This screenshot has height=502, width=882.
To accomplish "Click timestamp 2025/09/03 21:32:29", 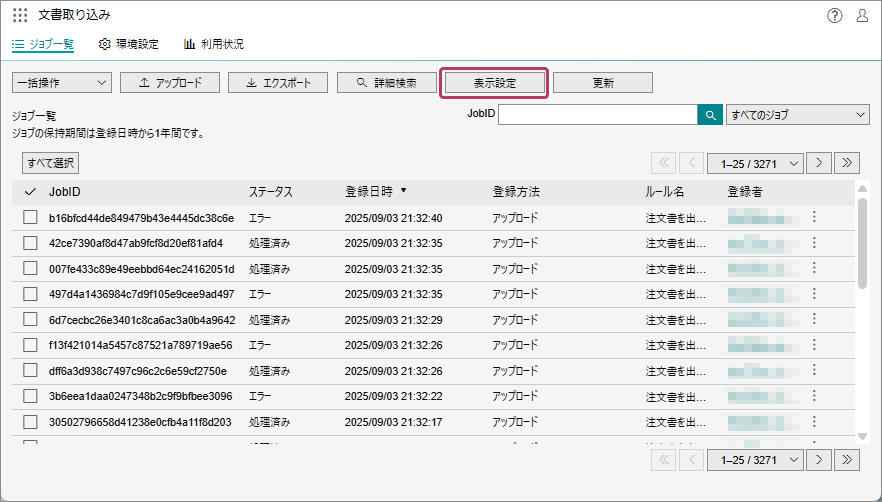I will tap(393, 320).
